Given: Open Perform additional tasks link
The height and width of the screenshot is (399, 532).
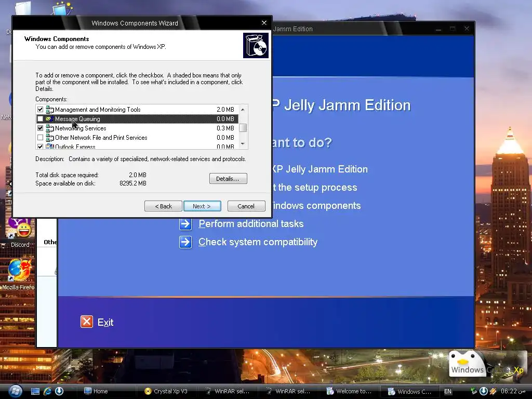Looking at the screenshot, I should pyautogui.click(x=251, y=224).
